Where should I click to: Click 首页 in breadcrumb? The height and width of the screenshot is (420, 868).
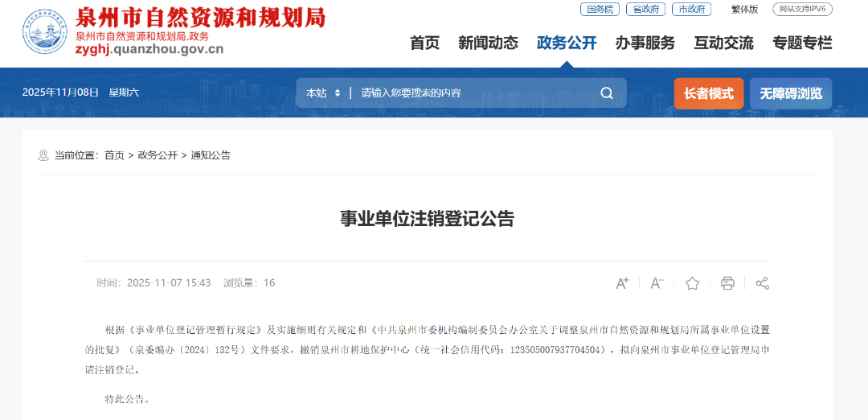point(115,156)
